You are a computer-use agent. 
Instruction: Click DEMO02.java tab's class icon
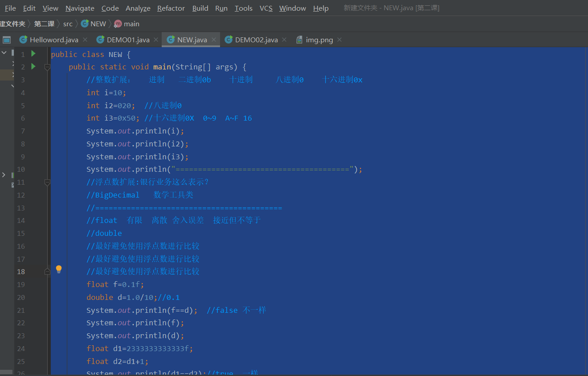(229, 40)
